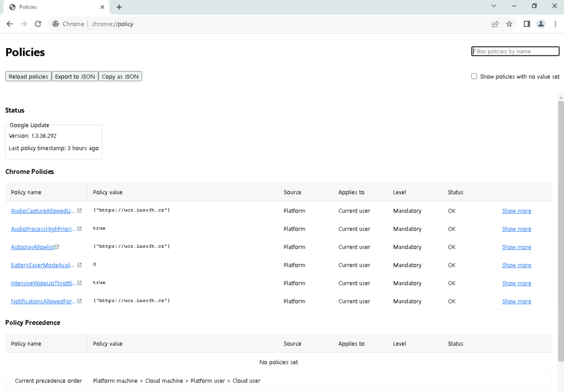Viewport: 564px width, 392px height.
Task: Open a new tab with the plus icon
Action: tap(119, 7)
